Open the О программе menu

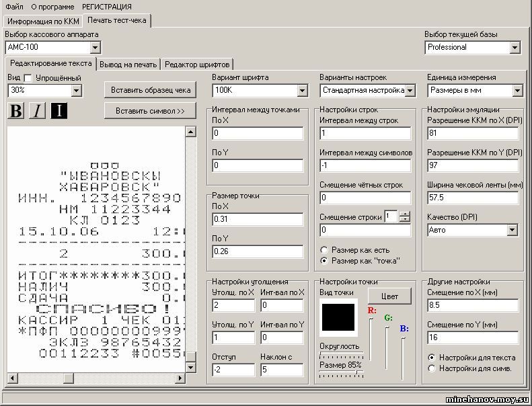[52, 7]
